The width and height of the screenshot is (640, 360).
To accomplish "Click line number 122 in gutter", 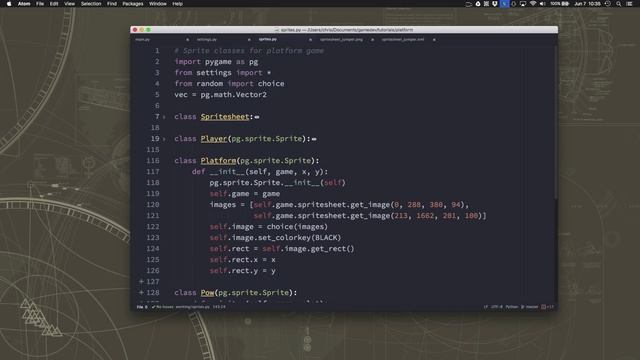I will click(x=153, y=227).
